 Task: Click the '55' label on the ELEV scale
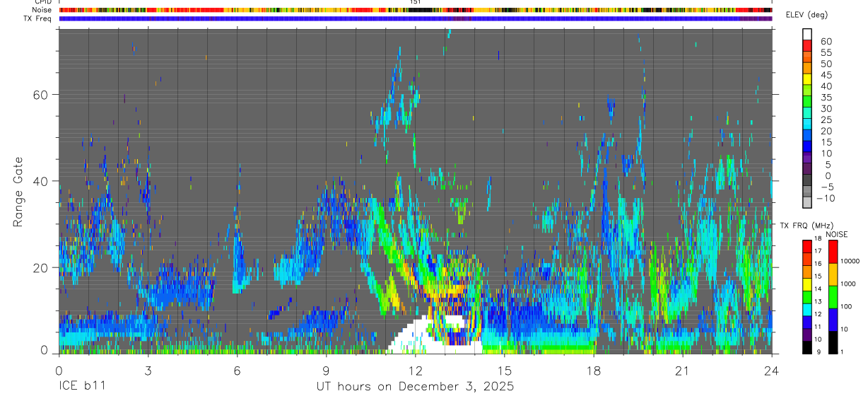click(x=825, y=52)
